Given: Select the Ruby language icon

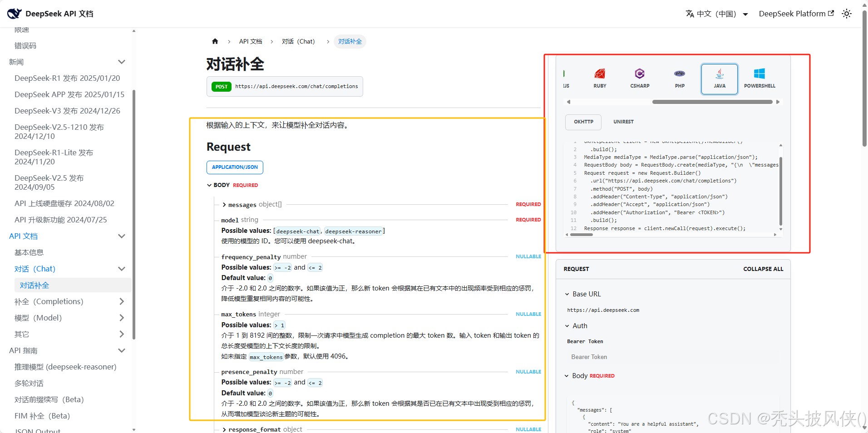Looking at the screenshot, I should (x=600, y=79).
